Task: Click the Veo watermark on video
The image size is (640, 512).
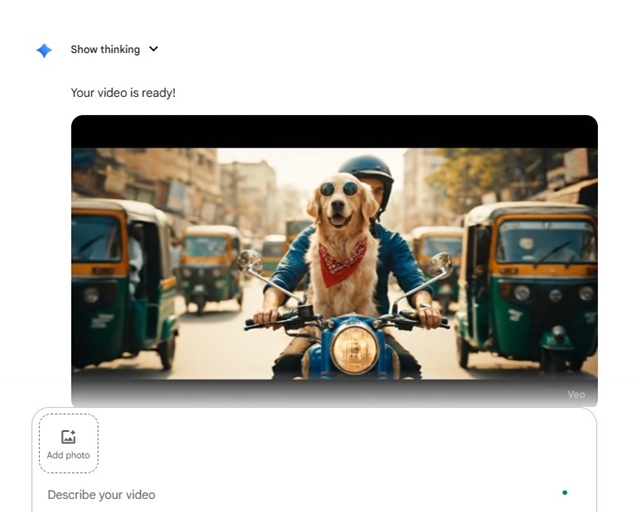Action: pyautogui.click(x=576, y=394)
